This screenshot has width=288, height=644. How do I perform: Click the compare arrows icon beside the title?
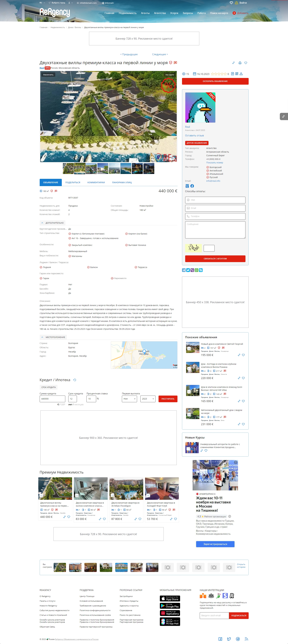[x=233, y=63]
